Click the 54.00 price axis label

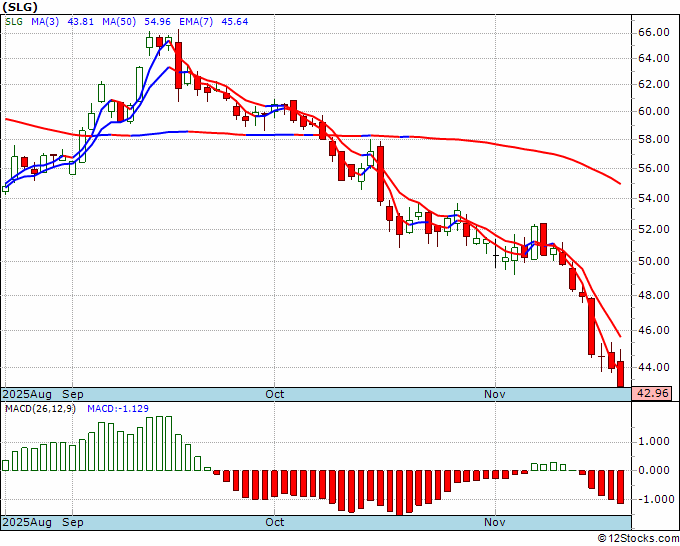click(x=653, y=198)
